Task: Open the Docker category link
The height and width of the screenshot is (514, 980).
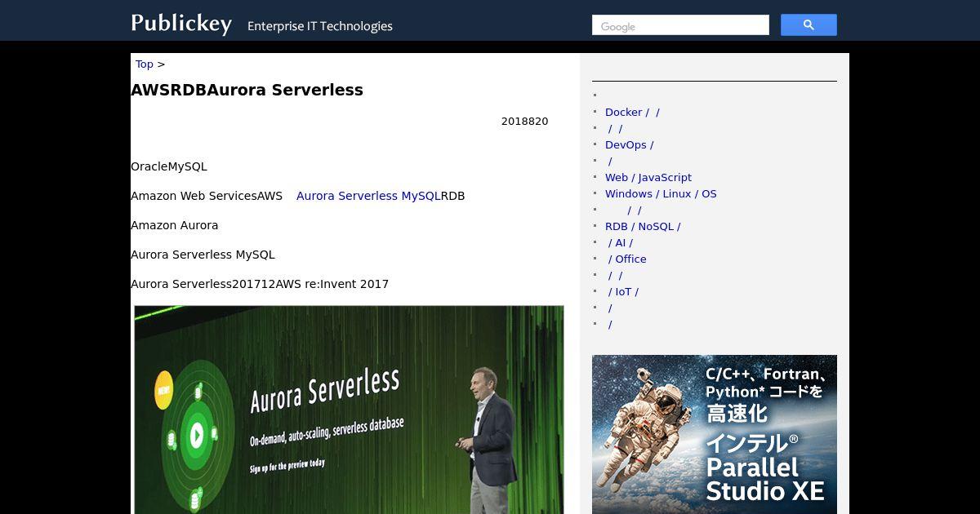Action: click(632, 113)
